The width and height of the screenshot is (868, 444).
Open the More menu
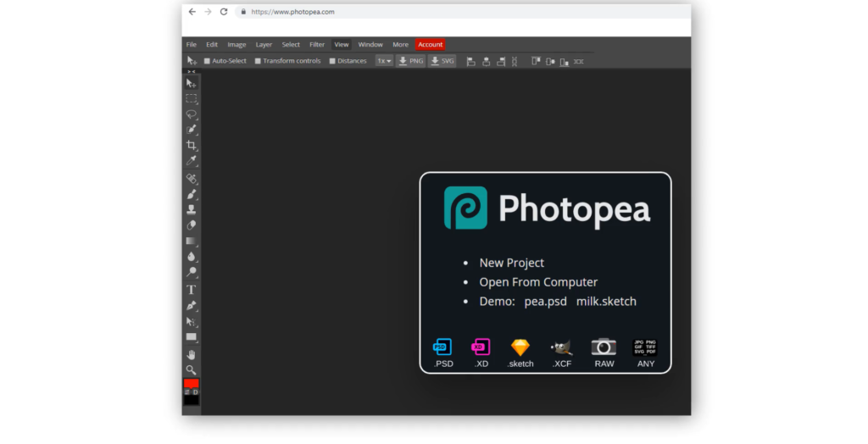point(400,44)
